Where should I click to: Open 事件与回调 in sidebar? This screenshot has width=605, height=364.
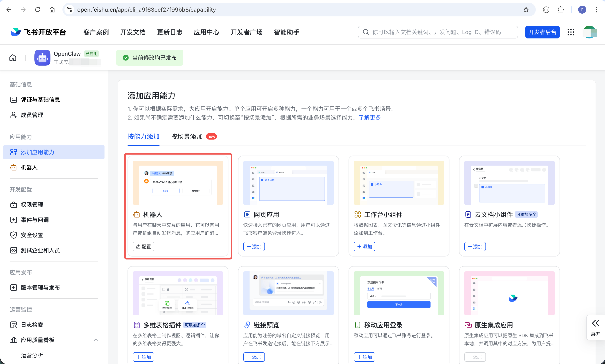coord(54,220)
